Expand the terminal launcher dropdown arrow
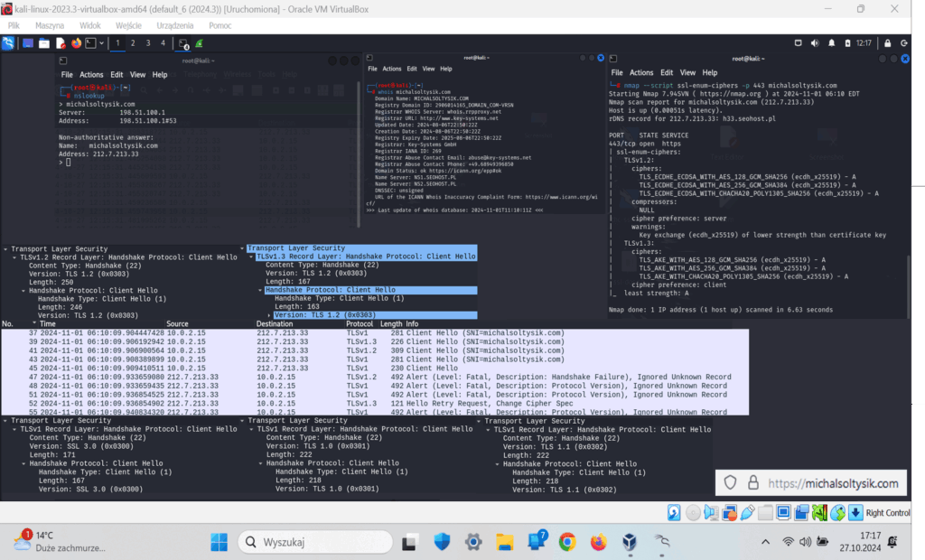 [x=101, y=43]
